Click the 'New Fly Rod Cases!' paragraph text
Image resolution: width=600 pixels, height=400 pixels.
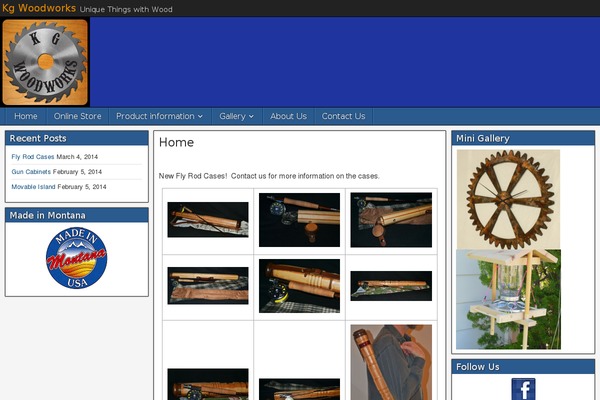269,176
